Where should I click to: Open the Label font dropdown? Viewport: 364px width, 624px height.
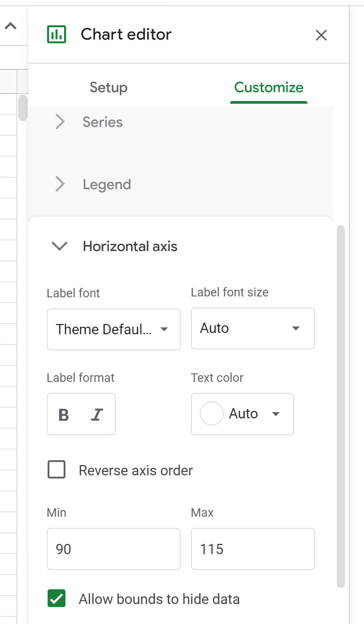point(113,329)
